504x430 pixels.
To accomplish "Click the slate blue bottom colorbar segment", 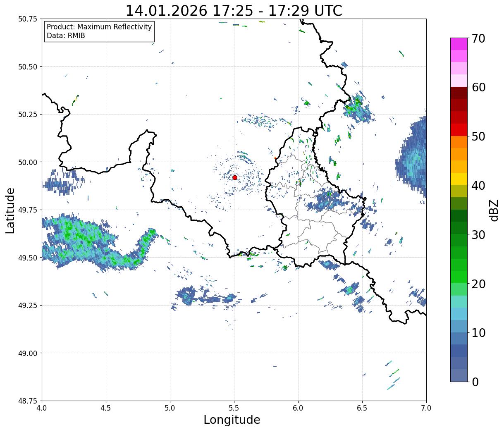I will pyautogui.click(x=459, y=375).
